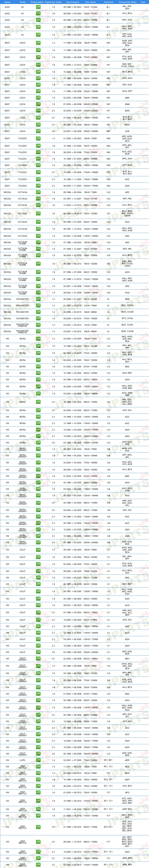Click the fuel icon in SEAT LEON BWA1 row
Viewport: 149px width, 868px height.
[38, 125]
